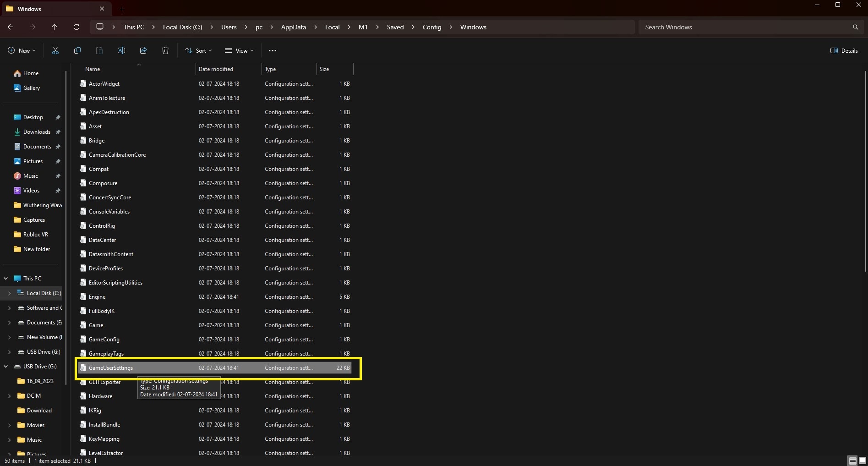
Task: Click M1 in the address breadcrumb
Action: [363, 27]
